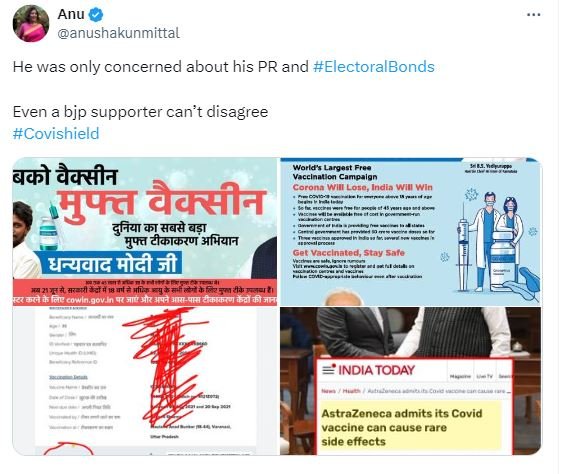The width and height of the screenshot is (562, 474).
Task: View the India Today AstraZeneca headline image
Action: click(x=411, y=381)
